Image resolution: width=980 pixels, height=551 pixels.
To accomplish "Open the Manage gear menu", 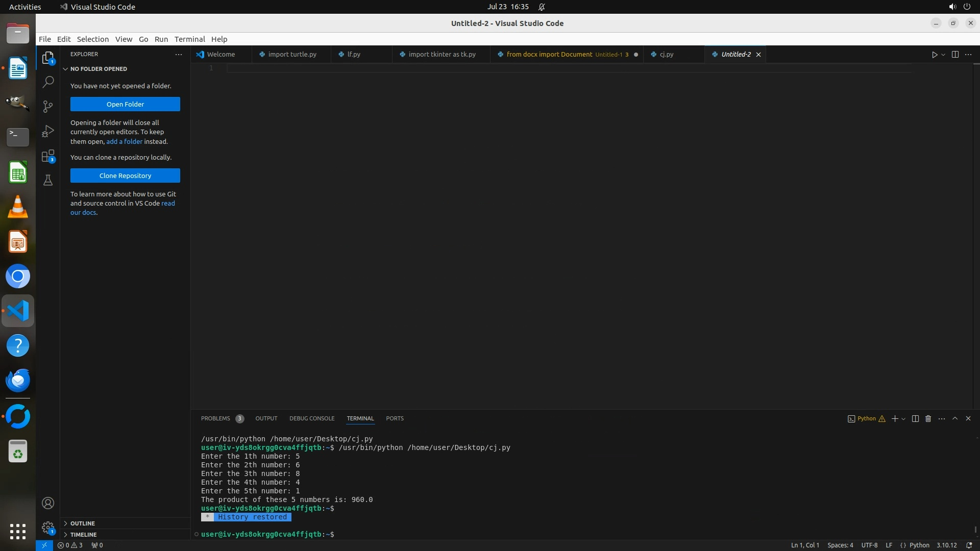I will click(x=48, y=528).
